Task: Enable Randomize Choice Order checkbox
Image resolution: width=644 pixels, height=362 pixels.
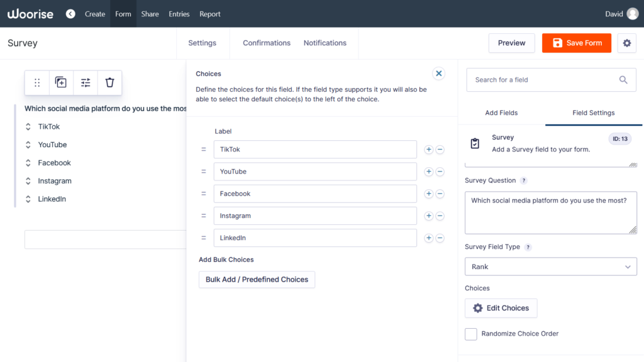Action: pyautogui.click(x=471, y=334)
